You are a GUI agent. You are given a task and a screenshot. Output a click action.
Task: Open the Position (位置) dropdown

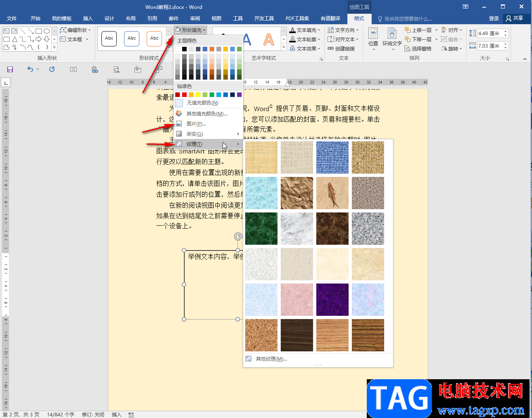pyautogui.click(x=373, y=39)
